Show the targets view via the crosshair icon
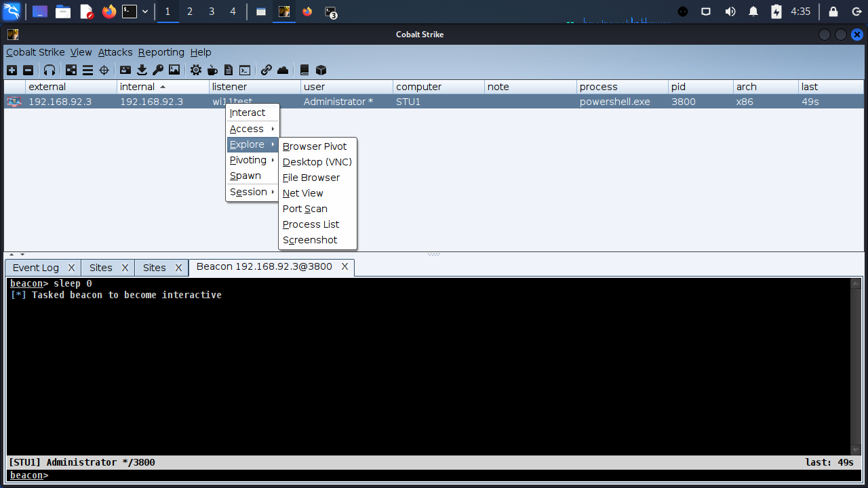 coord(104,70)
